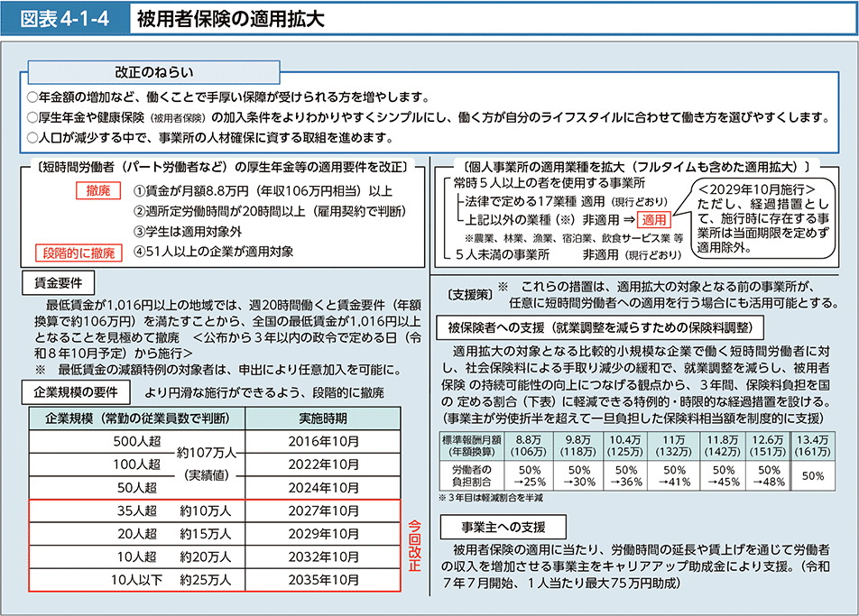Click the figure label 図表4-1-4
859x616 pixels.
point(65,19)
